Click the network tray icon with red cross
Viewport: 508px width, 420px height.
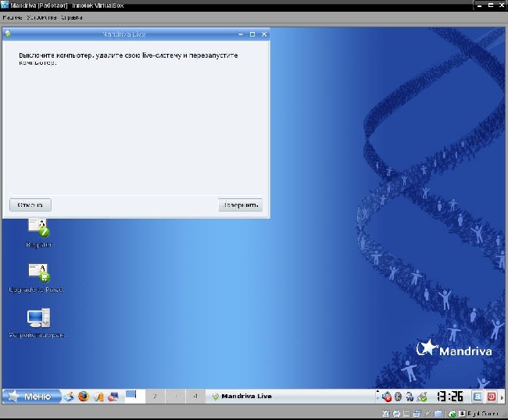[387, 397]
